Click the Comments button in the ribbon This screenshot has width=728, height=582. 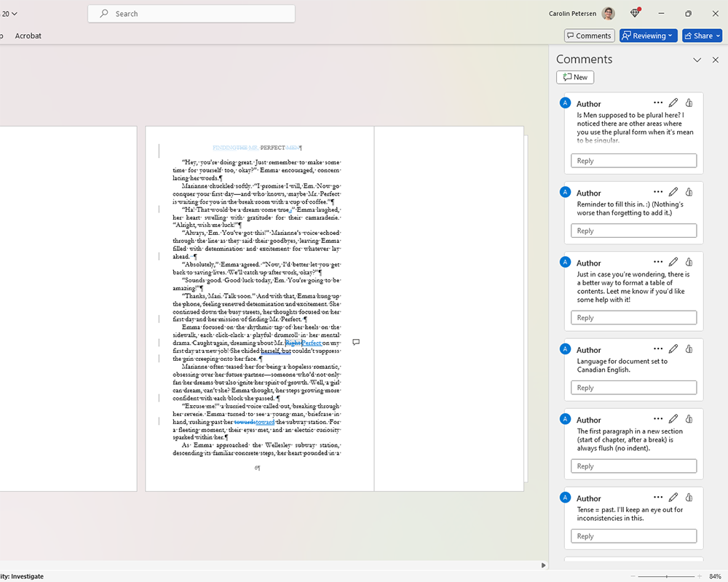click(x=589, y=36)
